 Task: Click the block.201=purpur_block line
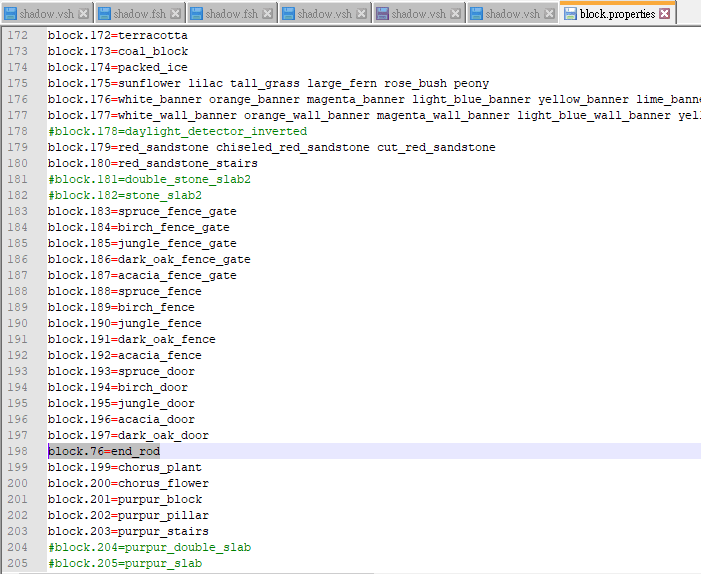(x=125, y=499)
